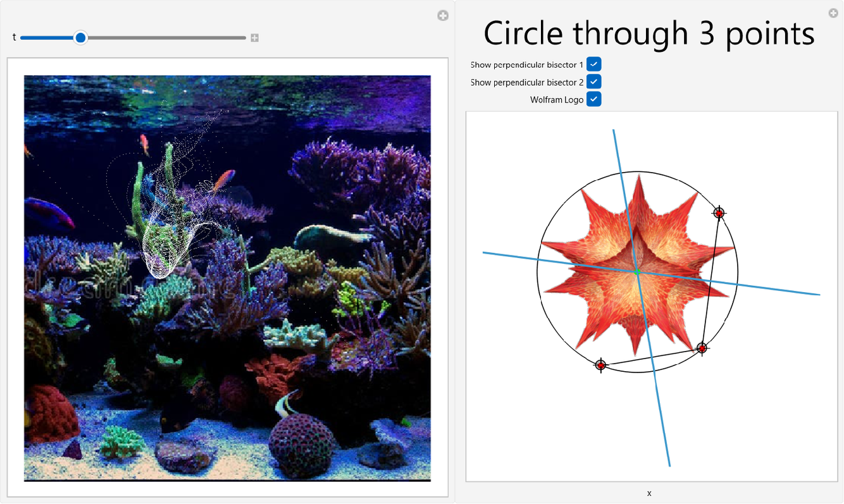Select the bottom-left crosshair locator
The width and height of the screenshot is (844, 504).
(x=600, y=366)
